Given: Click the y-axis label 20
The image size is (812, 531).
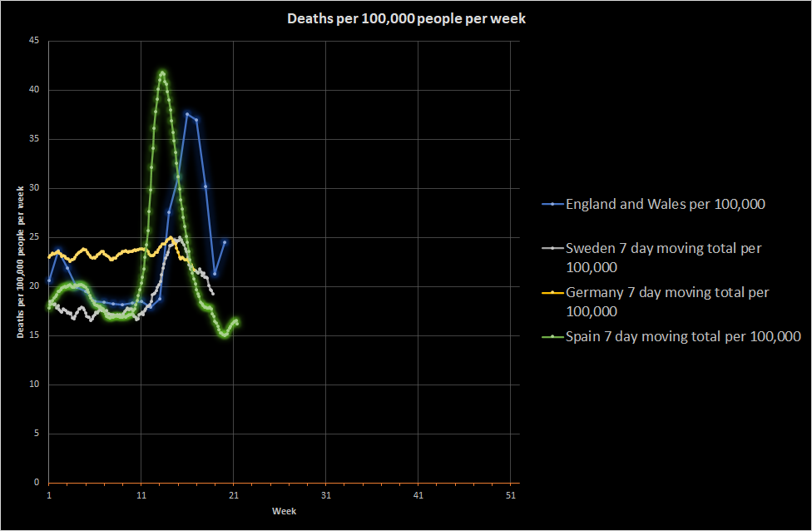Looking at the screenshot, I should (34, 286).
